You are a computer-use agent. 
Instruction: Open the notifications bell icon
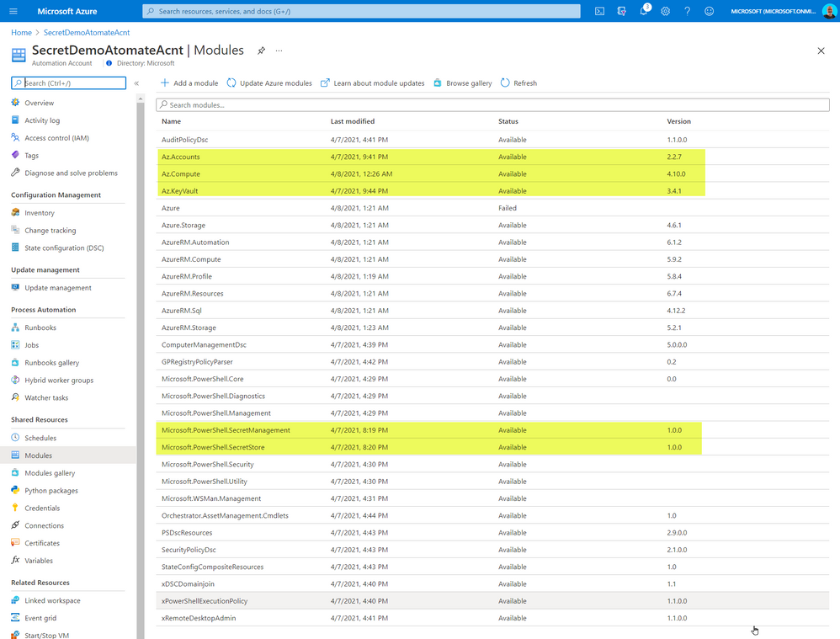tap(643, 11)
